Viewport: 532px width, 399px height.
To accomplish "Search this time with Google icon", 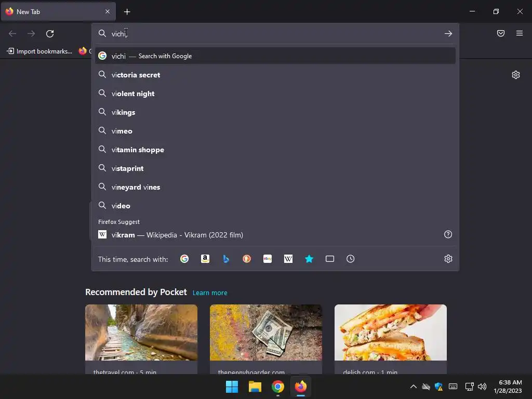I will [184, 259].
